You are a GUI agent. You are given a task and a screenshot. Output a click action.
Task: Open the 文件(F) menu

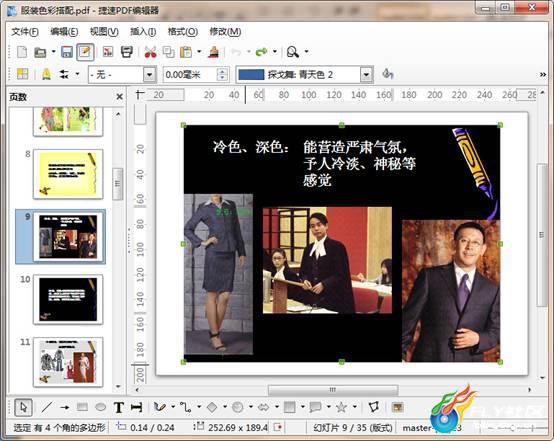pyautogui.click(x=25, y=32)
